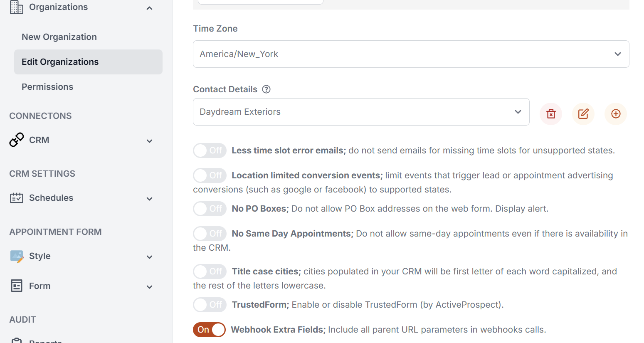Open the New Organization page
The image size is (644, 343).
tap(59, 37)
